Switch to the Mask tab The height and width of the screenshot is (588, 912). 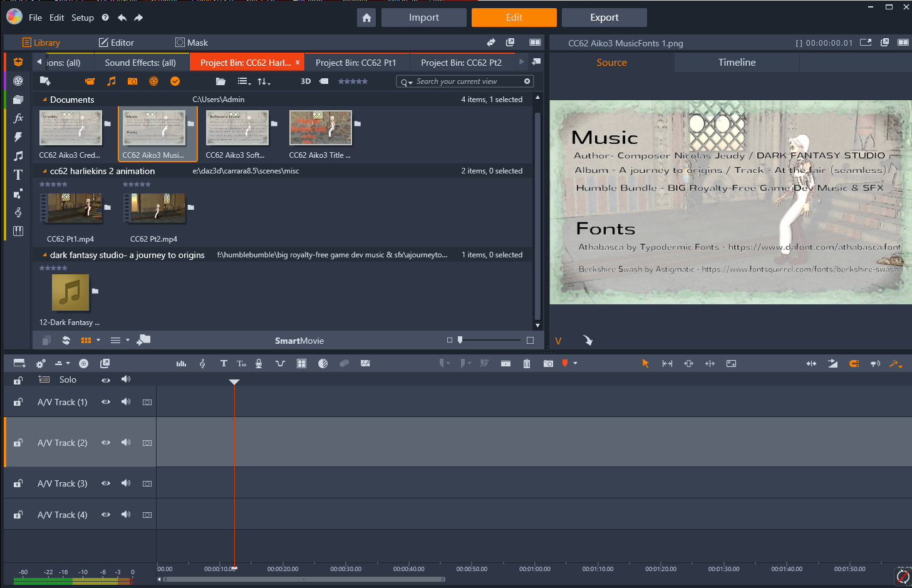[x=192, y=43]
